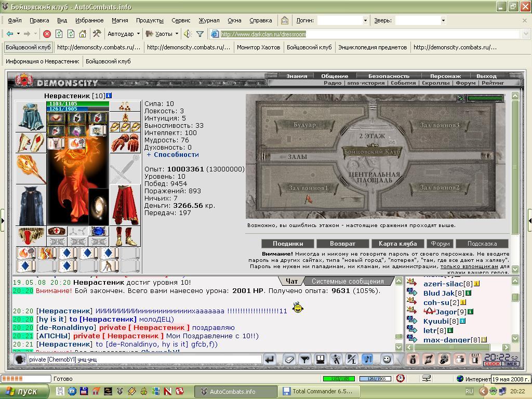Click the private chat message input field
The width and height of the screenshot is (532, 399).
tap(144, 360)
